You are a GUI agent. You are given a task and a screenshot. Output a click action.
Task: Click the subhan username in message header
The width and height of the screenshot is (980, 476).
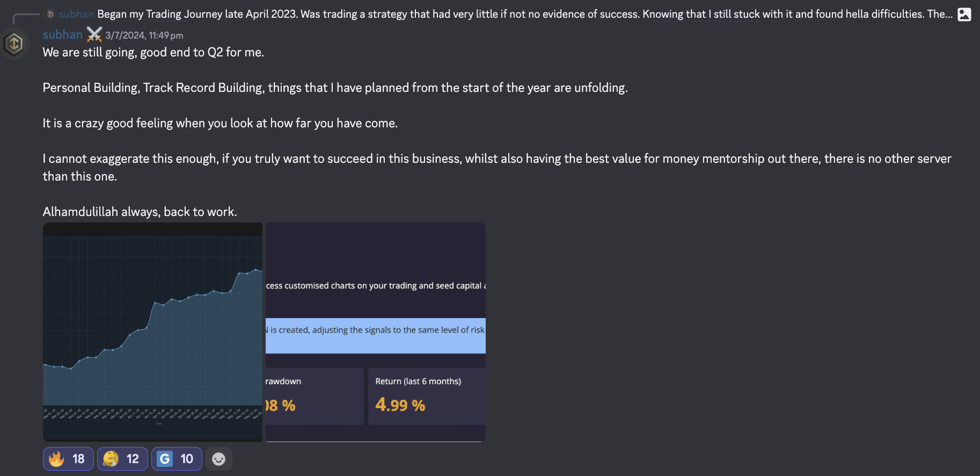coord(63,35)
